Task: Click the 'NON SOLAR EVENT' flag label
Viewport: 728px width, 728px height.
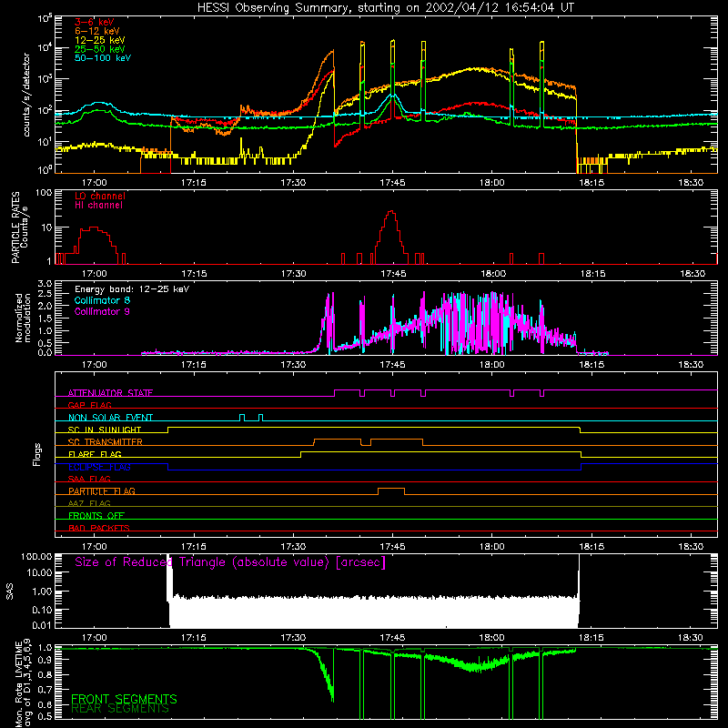Action: [x=110, y=418]
